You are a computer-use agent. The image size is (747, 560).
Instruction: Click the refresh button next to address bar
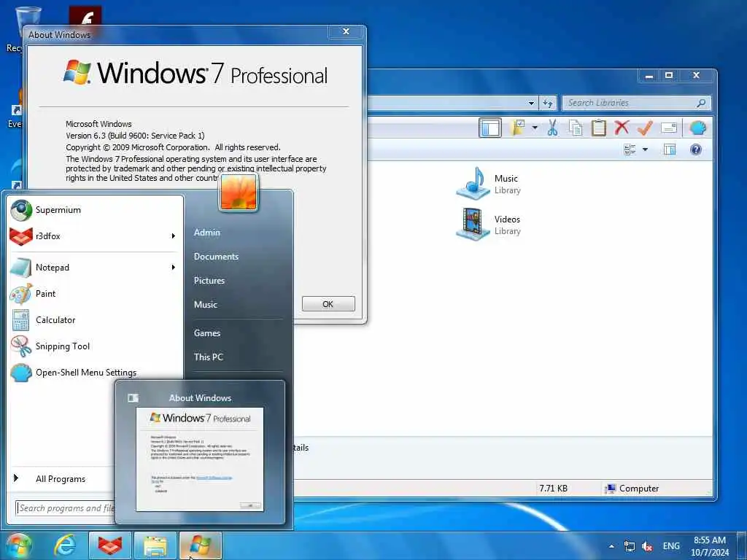[x=548, y=103]
